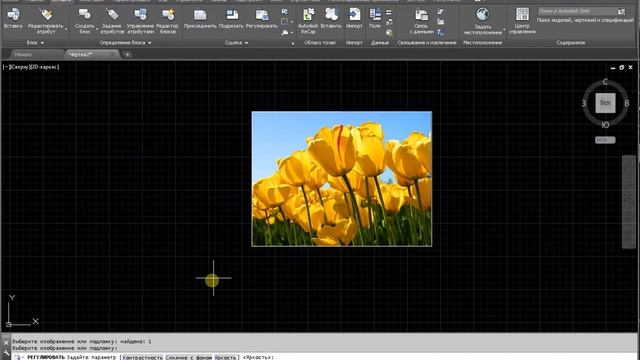Rotate view to В east on ViewCube
The width and height of the screenshot is (640, 360).
coord(627,103)
